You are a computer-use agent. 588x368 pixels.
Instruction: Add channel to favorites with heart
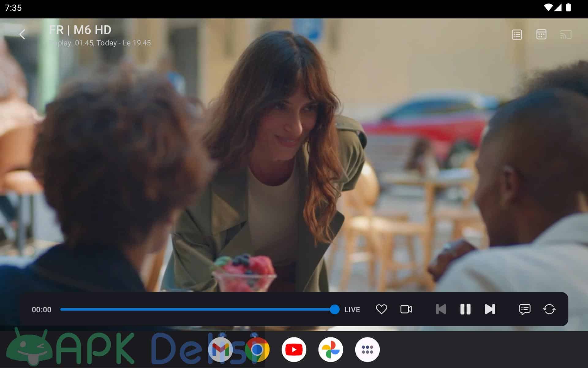point(381,309)
